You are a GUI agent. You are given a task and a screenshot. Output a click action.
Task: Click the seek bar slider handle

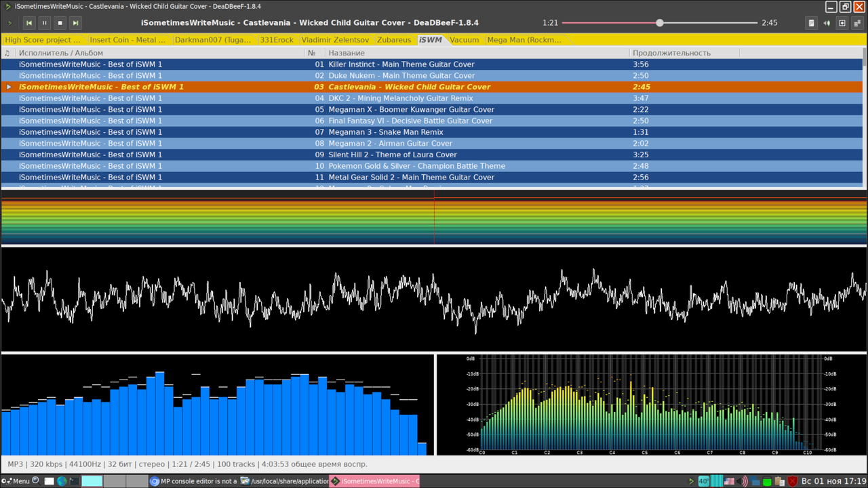click(x=660, y=22)
